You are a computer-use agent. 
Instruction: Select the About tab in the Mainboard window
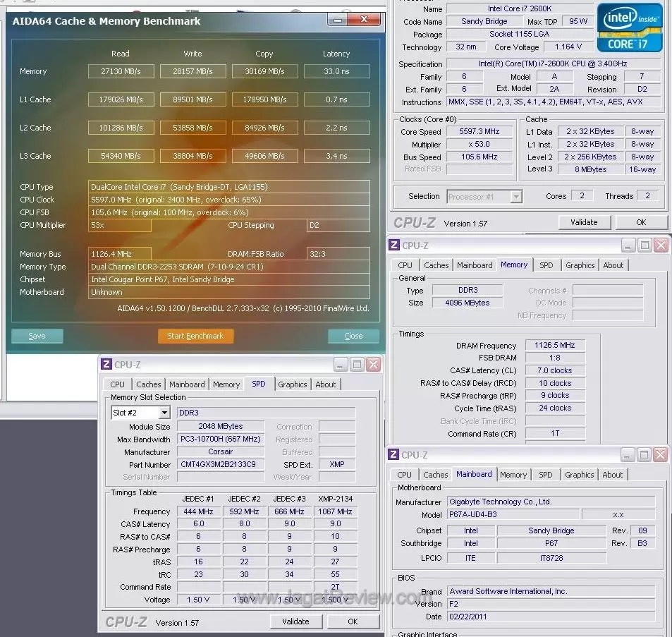point(612,475)
